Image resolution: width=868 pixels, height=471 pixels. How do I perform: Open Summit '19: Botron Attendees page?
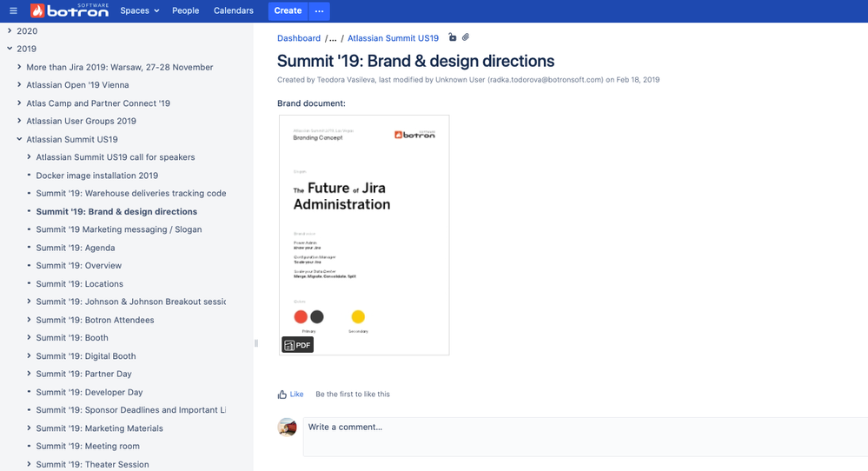click(x=96, y=320)
